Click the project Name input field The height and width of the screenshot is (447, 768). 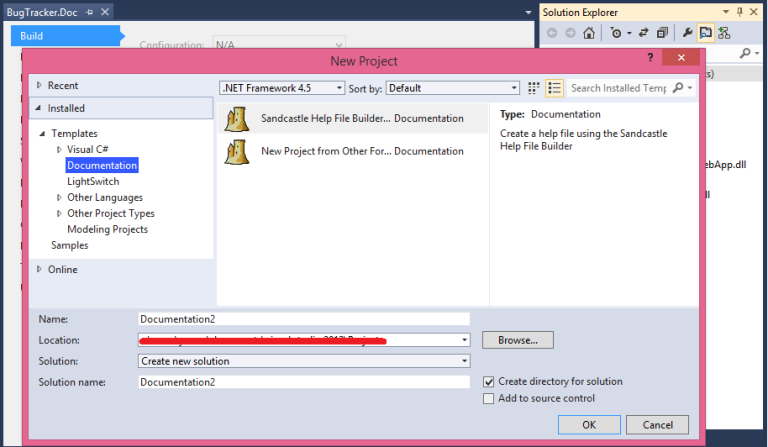point(304,319)
